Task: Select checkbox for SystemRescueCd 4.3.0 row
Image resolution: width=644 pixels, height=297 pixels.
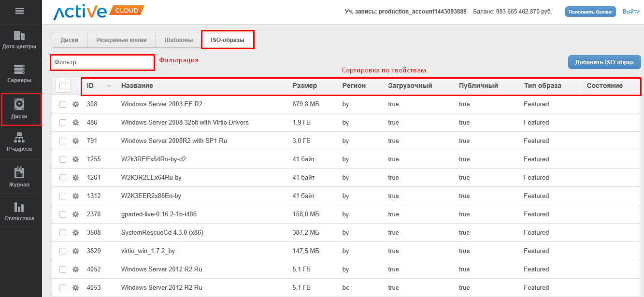Action: pos(63,233)
